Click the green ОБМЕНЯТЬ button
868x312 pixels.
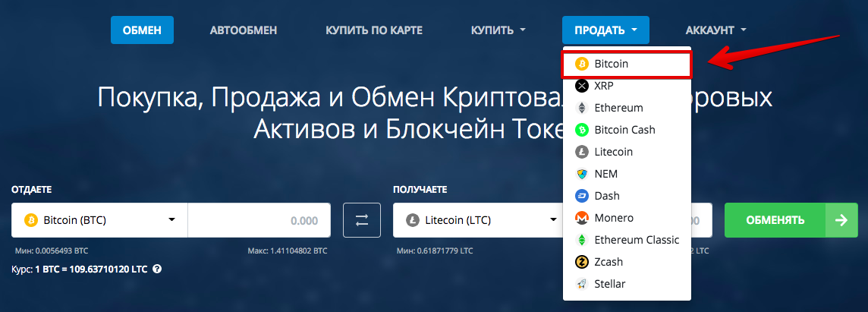[791, 220]
